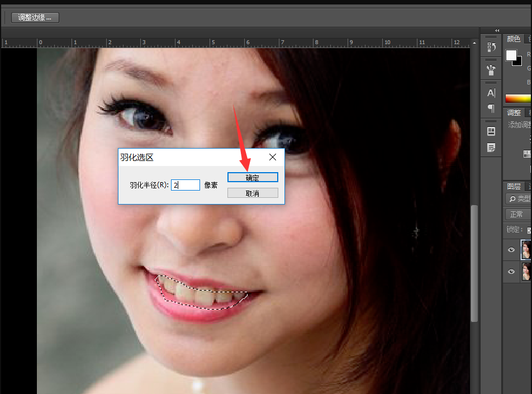Open the 正常 blend mode dropdown
Viewport: 532px width, 394px height.
tap(518, 215)
